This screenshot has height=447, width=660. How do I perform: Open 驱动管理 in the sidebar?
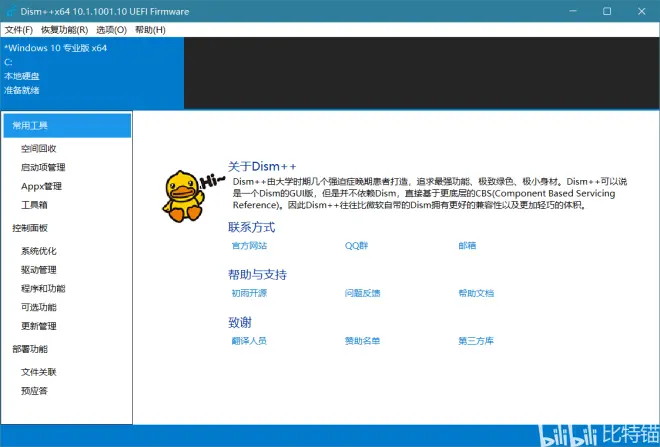pyautogui.click(x=39, y=270)
